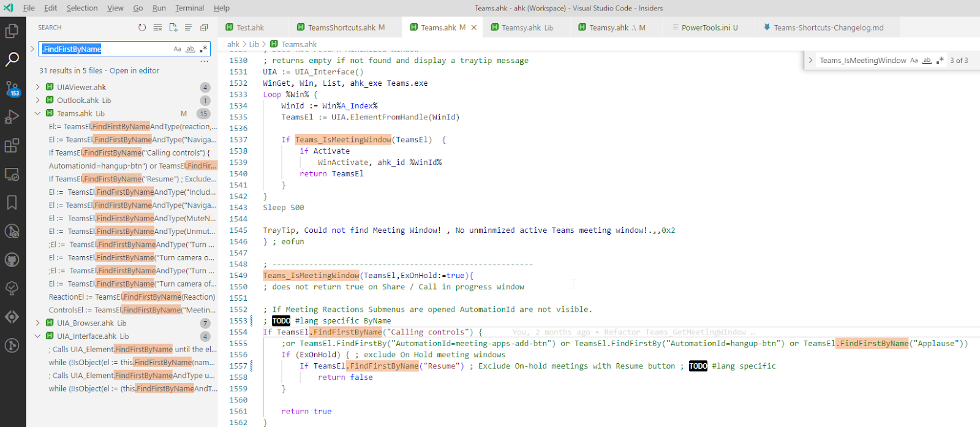Click download icon on Teams-Shortcuts-Changelog.md tab
Image resolution: width=980 pixels, height=427 pixels.
coord(767,28)
